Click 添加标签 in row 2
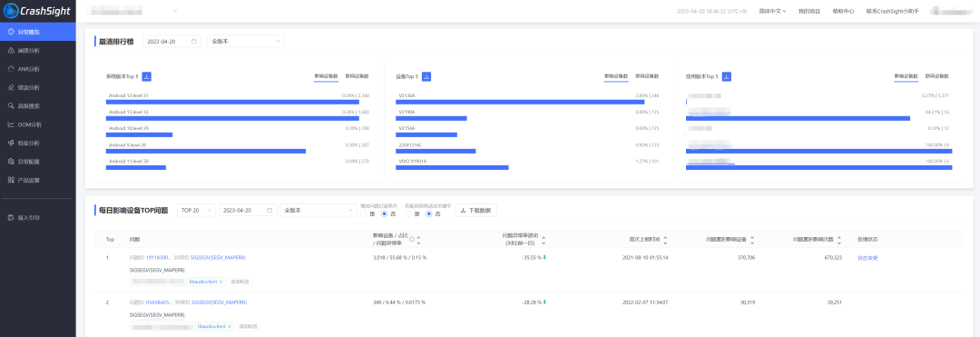980x337 pixels. click(x=248, y=326)
